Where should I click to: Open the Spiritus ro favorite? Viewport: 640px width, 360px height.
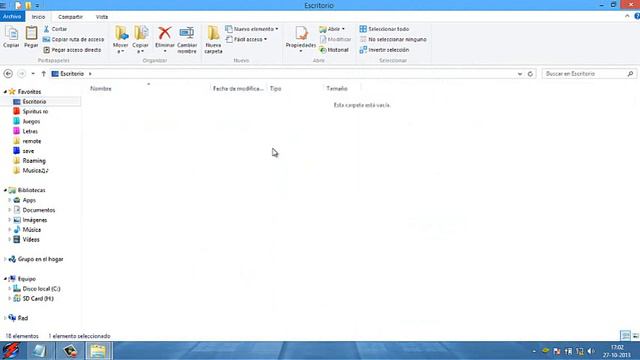tap(35, 111)
